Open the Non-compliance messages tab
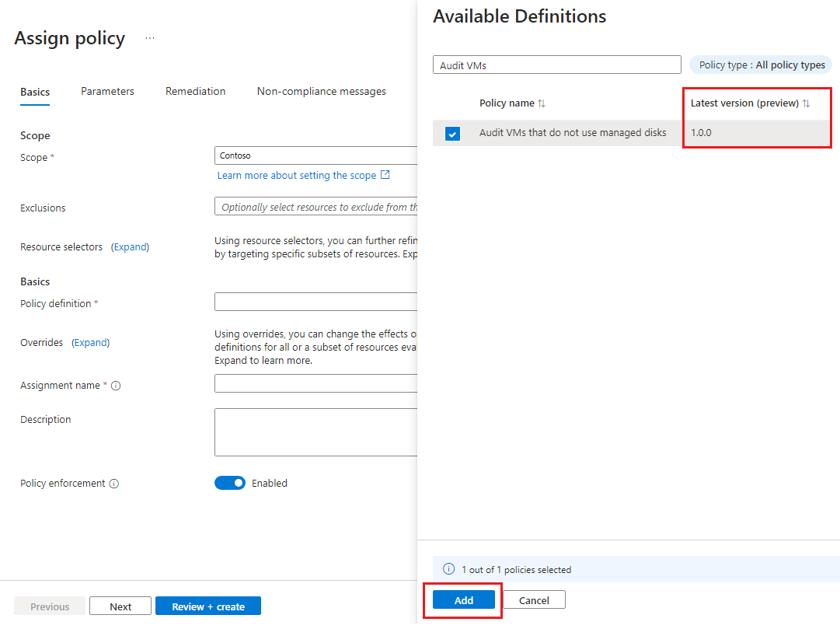This screenshot has width=840, height=629. point(321,91)
